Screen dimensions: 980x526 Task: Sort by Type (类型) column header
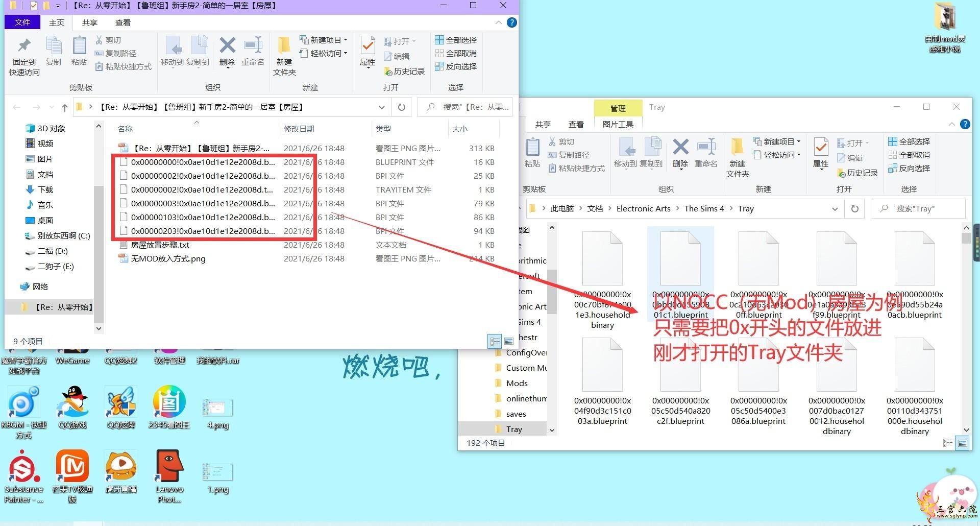pos(409,129)
